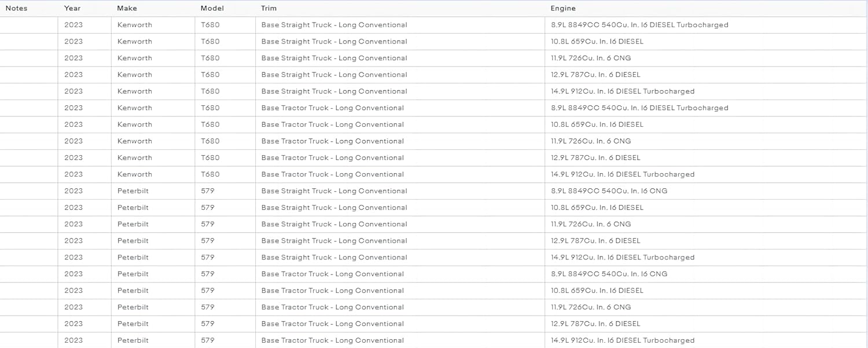
Task: Select 14.9L engine cell for Kenworth Straight Truck
Action: pyautogui.click(x=623, y=91)
